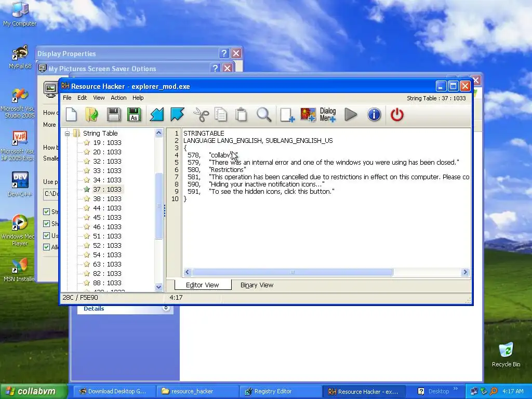532x399 pixels.
Task: Click the tree scroll up arrow
Action: 159,133
